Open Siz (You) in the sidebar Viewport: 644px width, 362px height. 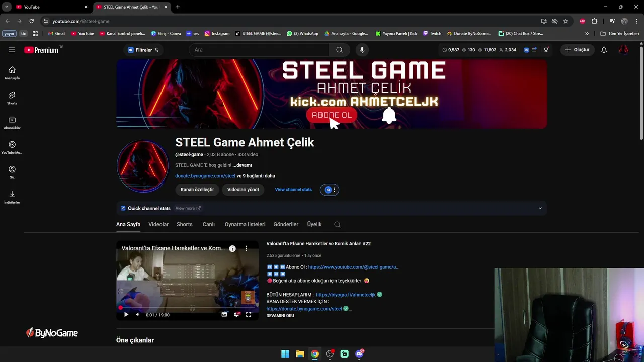(x=12, y=172)
